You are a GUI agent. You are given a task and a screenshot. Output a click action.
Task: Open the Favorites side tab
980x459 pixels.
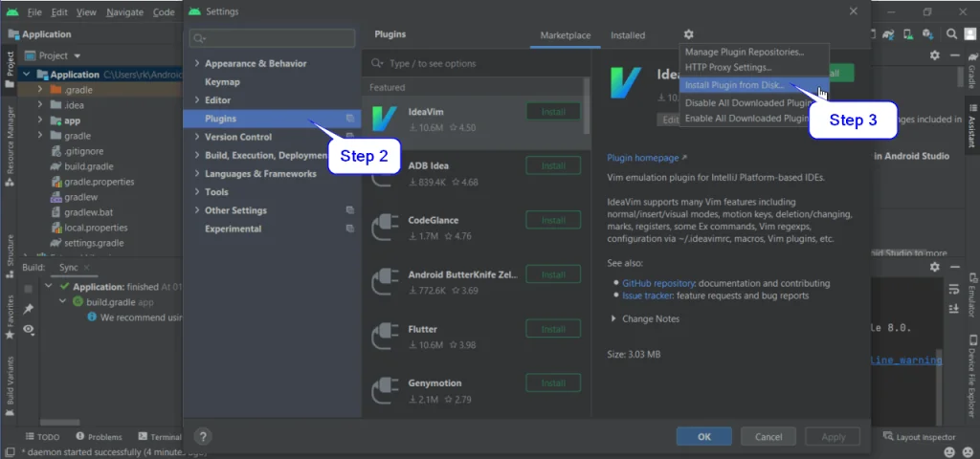point(10,317)
